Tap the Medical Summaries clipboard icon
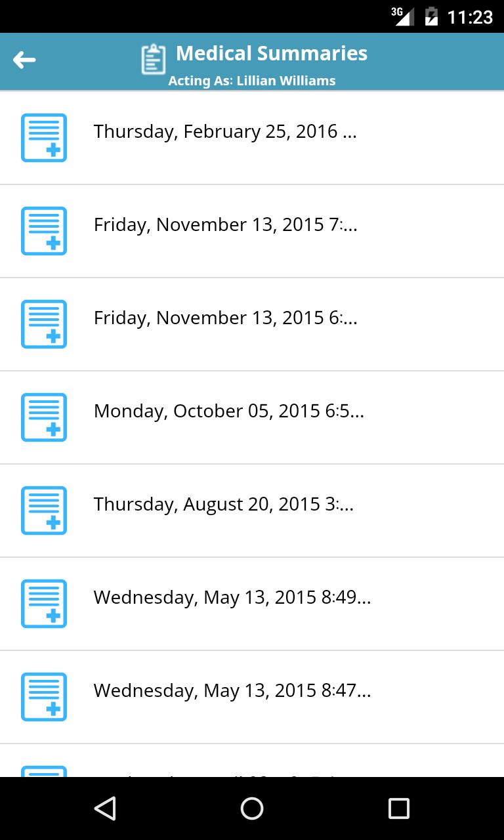504x840 pixels. click(x=153, y=60)
